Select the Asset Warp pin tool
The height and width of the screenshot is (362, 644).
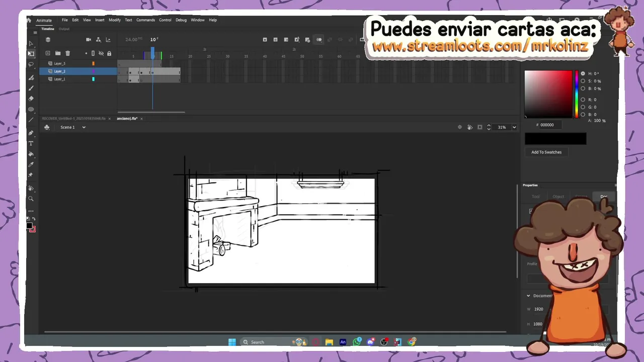pos(31,175)
